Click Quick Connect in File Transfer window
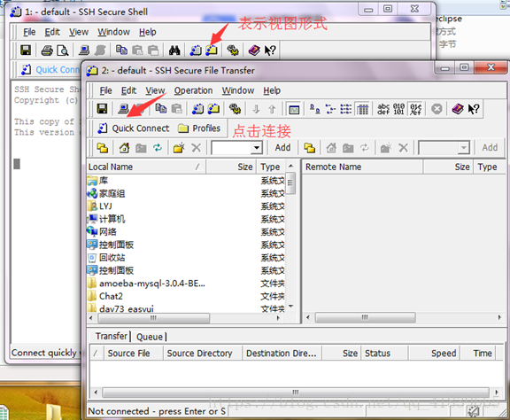Viewport: 510px width, 420px height. [x=134, y=128]
